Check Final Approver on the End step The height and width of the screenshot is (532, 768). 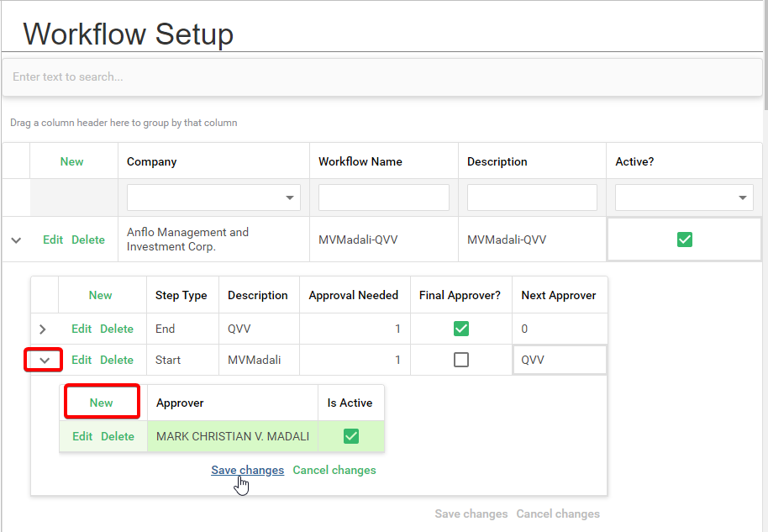point(460,329)
